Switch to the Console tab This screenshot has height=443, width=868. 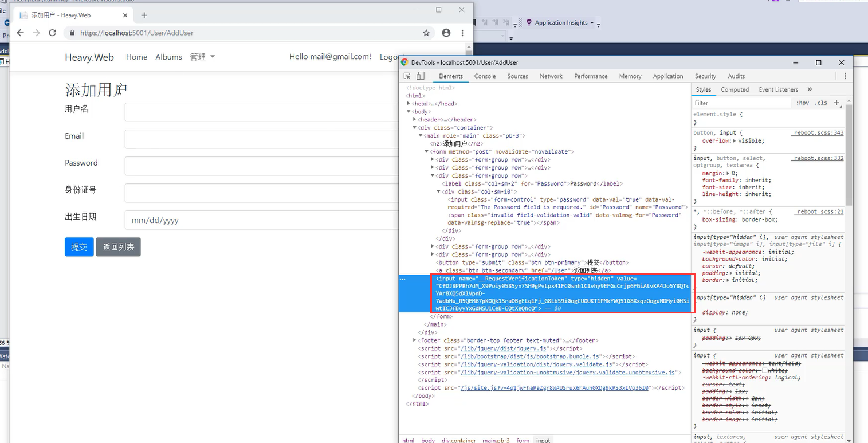pyautogui.click(x=485, y=76)
